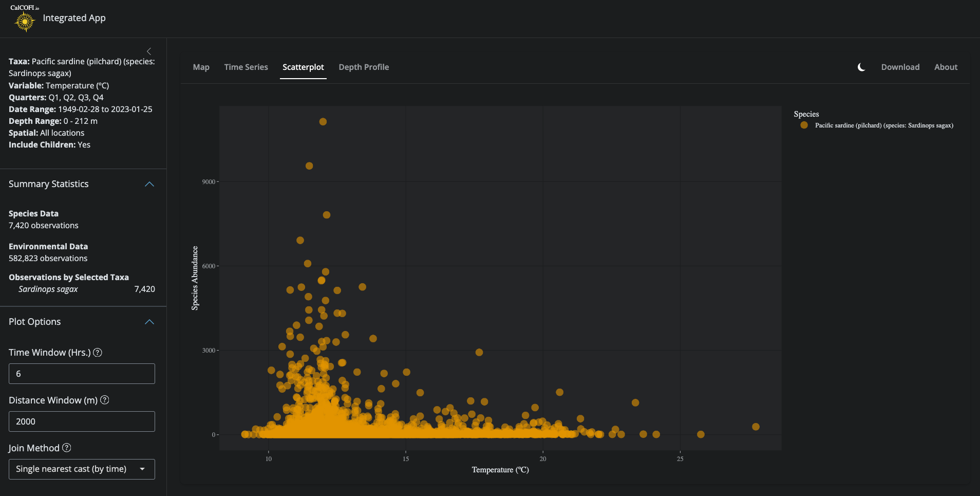Open the About page
Viewport: 980px width, 496px height.
tap(946, 67)
